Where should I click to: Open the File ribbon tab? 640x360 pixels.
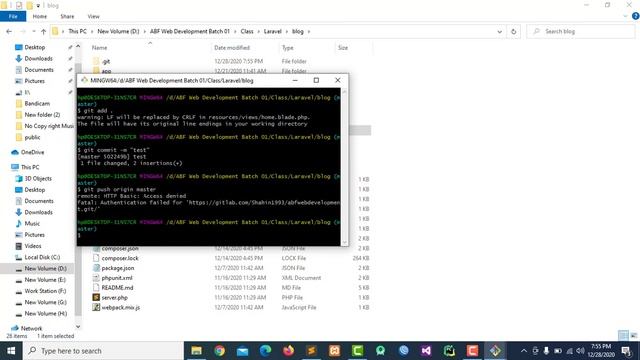tap(13, 16)
